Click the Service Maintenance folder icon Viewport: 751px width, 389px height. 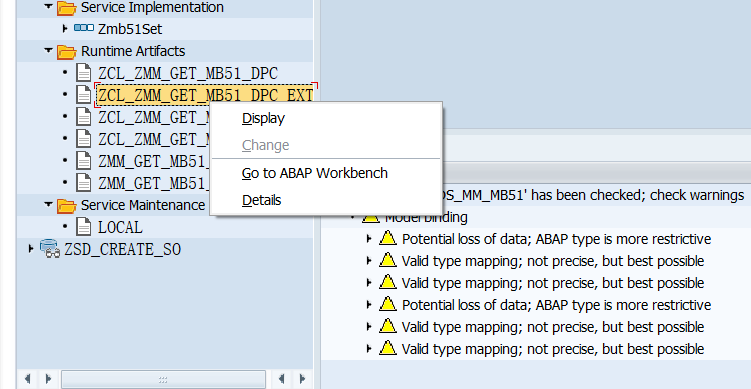[67, 206]
